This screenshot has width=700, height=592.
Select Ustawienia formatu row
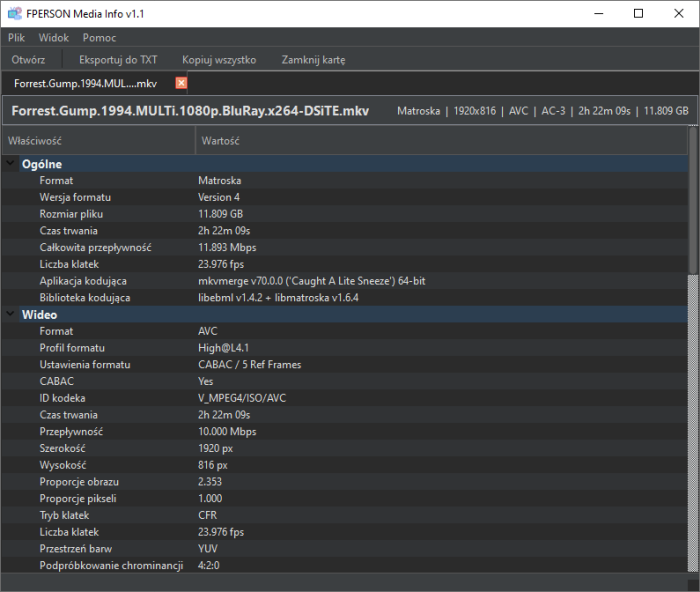coord(345,365)
